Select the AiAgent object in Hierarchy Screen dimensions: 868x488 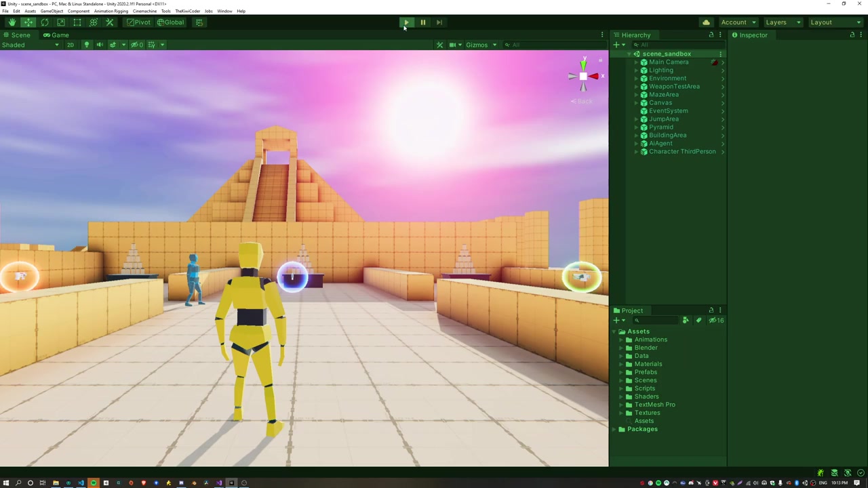(x=660, y=144)
